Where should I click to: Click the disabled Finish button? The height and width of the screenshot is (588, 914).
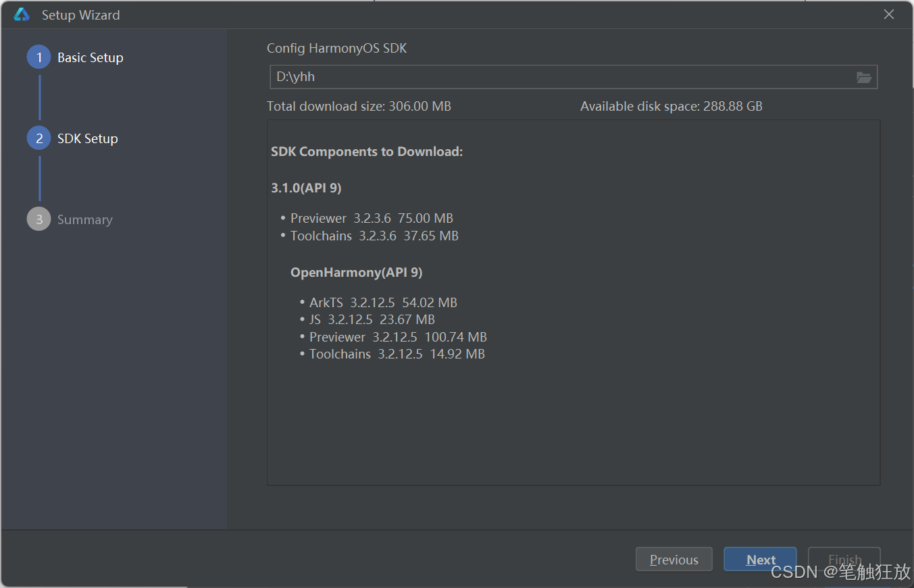(x=844, y=560)
